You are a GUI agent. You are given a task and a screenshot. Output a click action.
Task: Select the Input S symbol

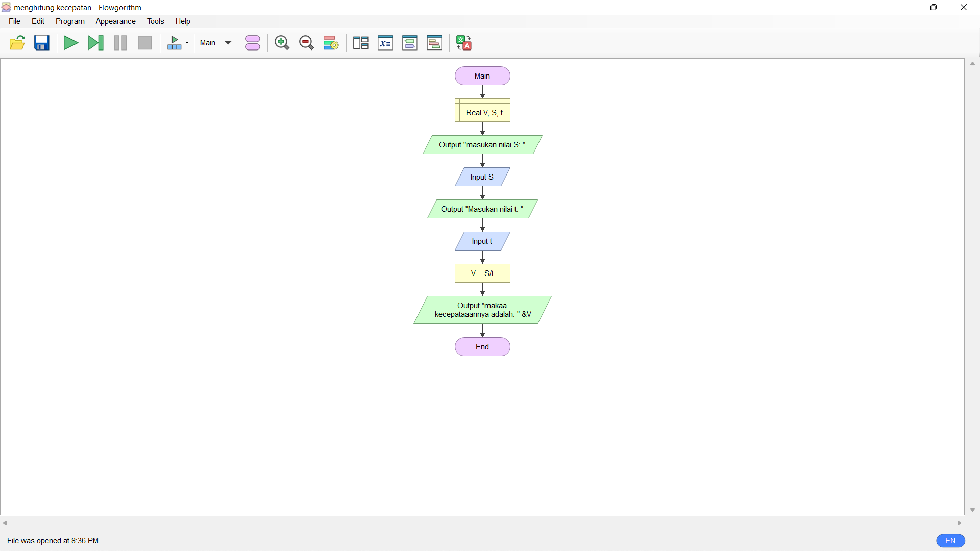coord(482,177)
